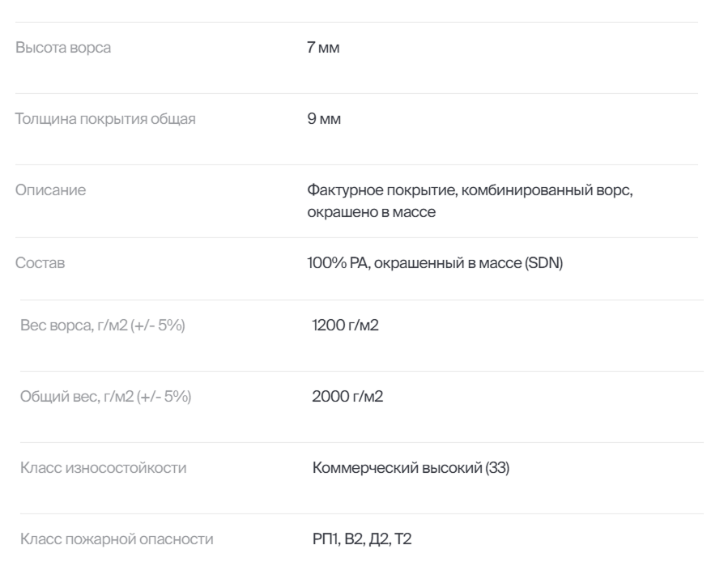Click the 'Вес ворса, г/м2' label
728x579 pixels.
pos(73,327)
